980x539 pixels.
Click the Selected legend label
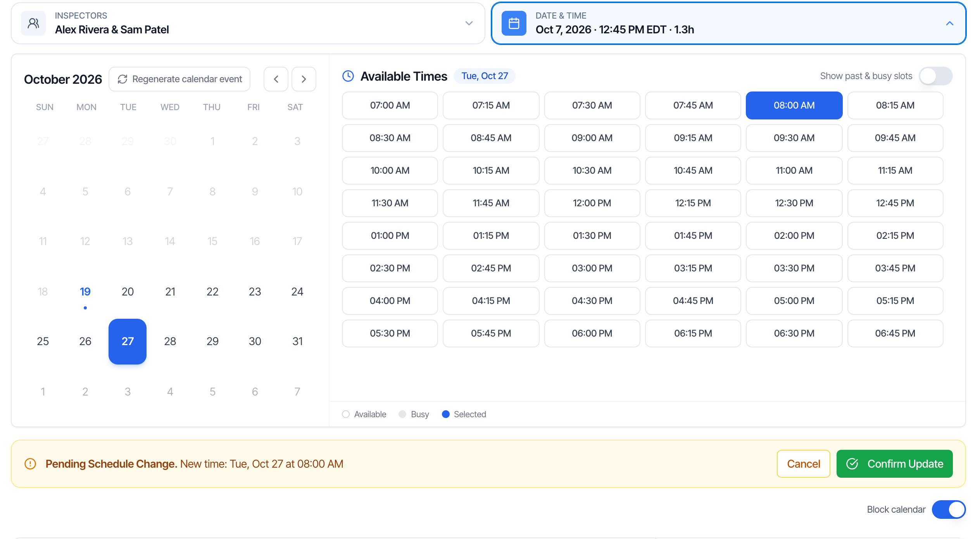tap(470, 414)
